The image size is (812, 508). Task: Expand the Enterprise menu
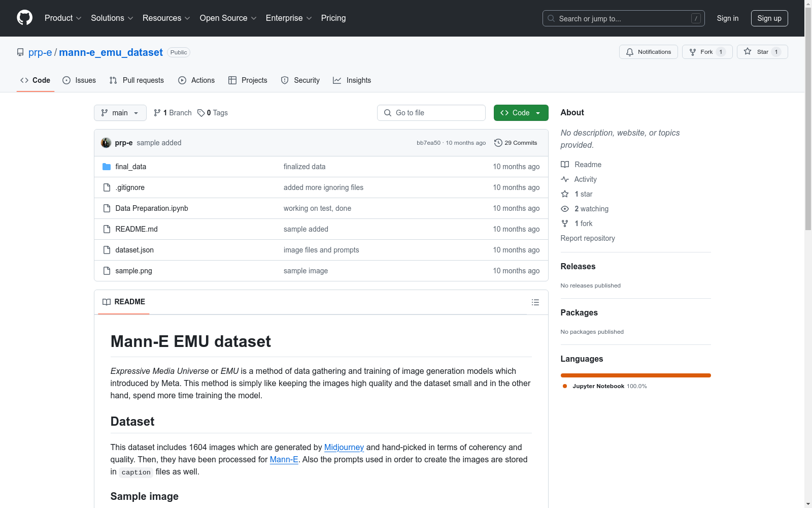click(289, 18)
